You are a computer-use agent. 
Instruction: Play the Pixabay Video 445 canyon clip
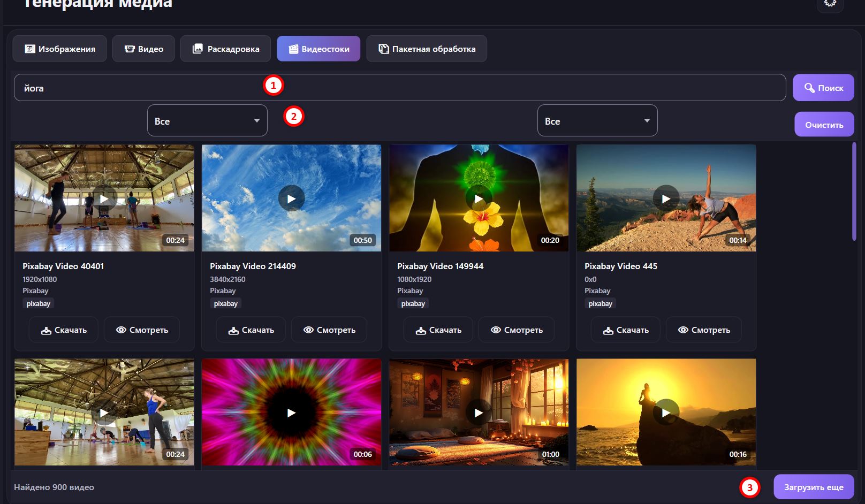pos(666,198)
